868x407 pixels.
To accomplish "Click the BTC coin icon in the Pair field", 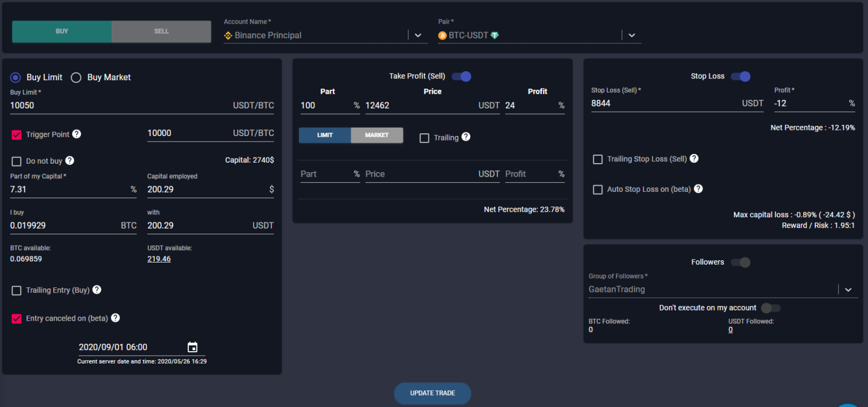I will (442, 35).
